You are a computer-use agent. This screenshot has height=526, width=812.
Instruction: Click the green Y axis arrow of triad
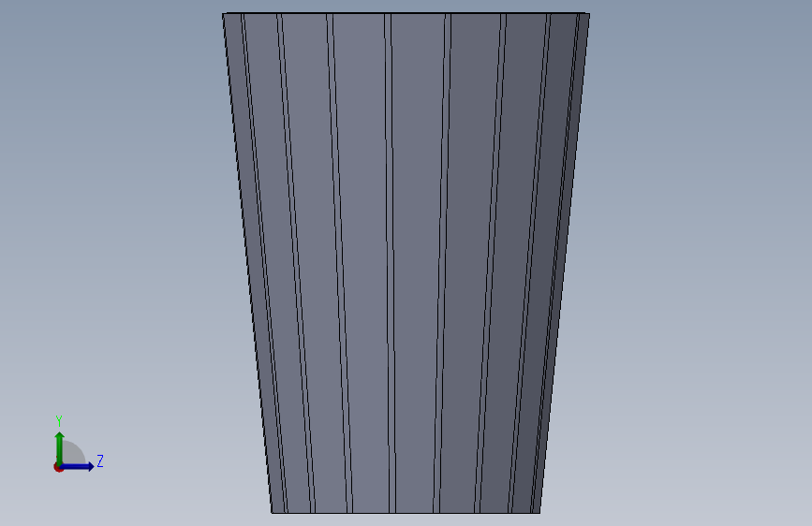pyautogui.click(x=60, y=449)
